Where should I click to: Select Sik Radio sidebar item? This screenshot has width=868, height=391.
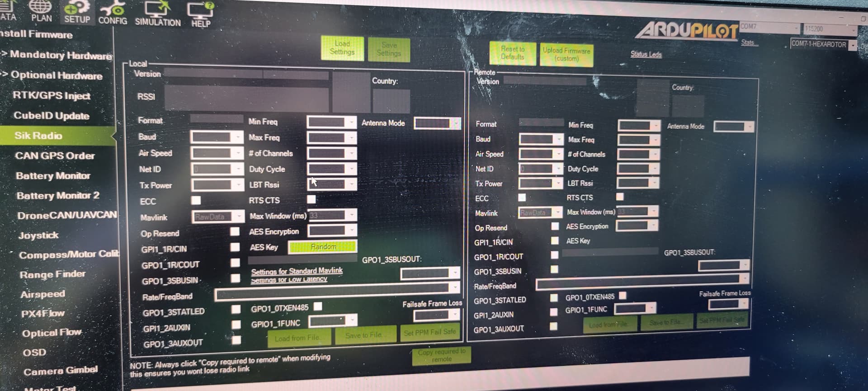(x=57, y=136)
